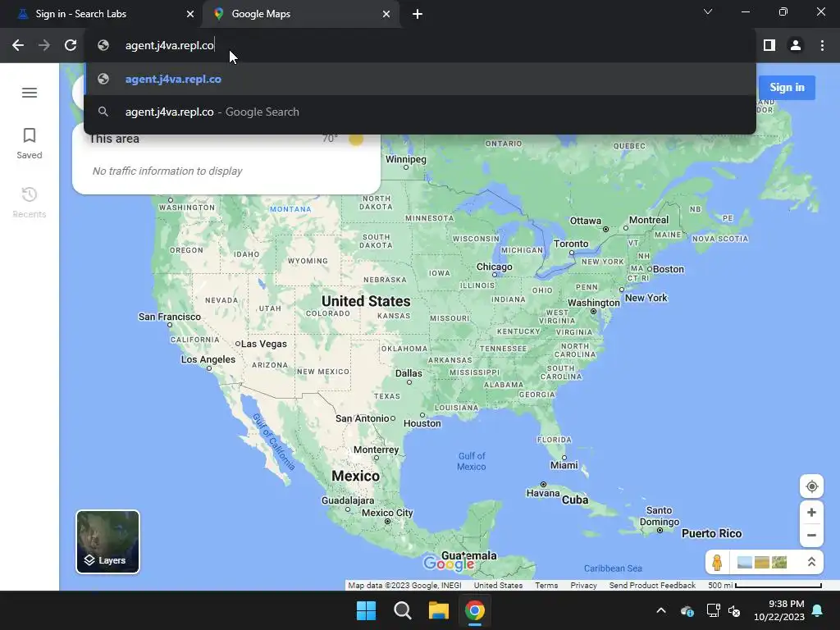Click the Houston label on map
The height and width of the screenshot is (630, 840).
coord(422,423)
